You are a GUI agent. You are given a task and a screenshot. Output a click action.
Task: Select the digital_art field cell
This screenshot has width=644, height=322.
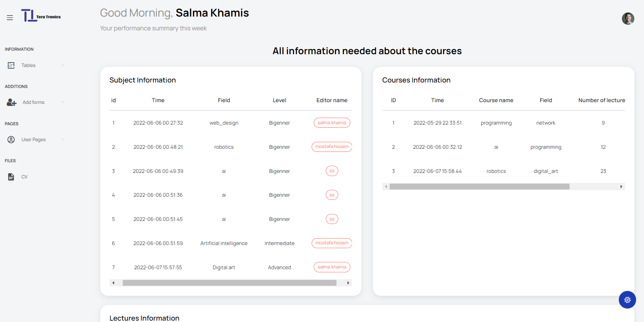(x=546, y=171)
